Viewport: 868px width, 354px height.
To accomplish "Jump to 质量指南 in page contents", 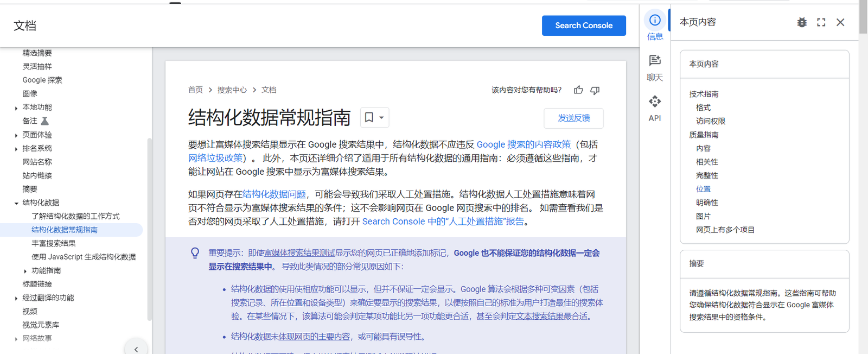I will point(704,135).
